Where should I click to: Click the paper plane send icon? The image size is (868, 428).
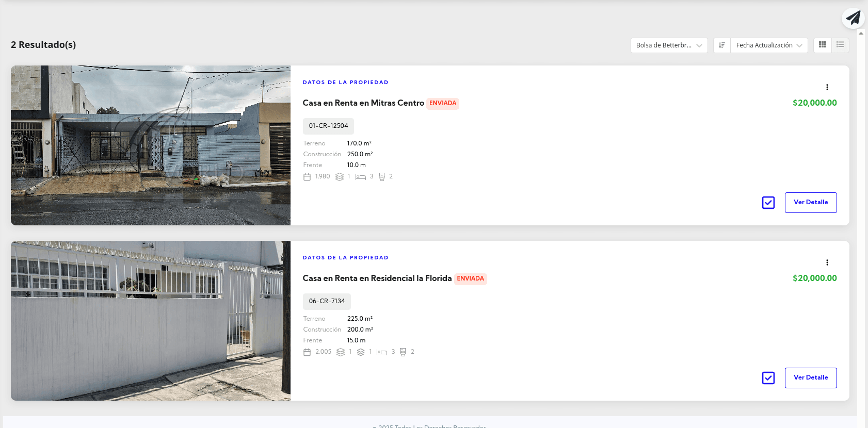853,18
